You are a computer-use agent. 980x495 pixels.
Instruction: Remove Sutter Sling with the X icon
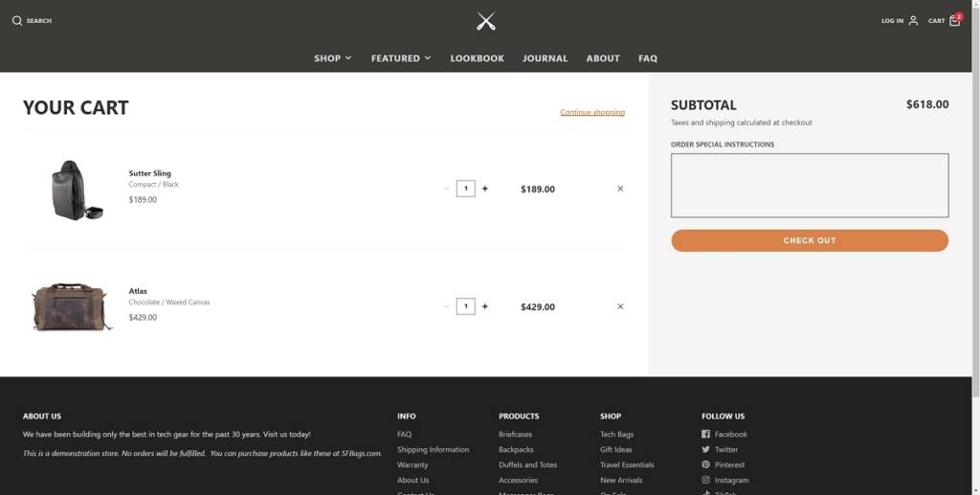coord(620,189)
